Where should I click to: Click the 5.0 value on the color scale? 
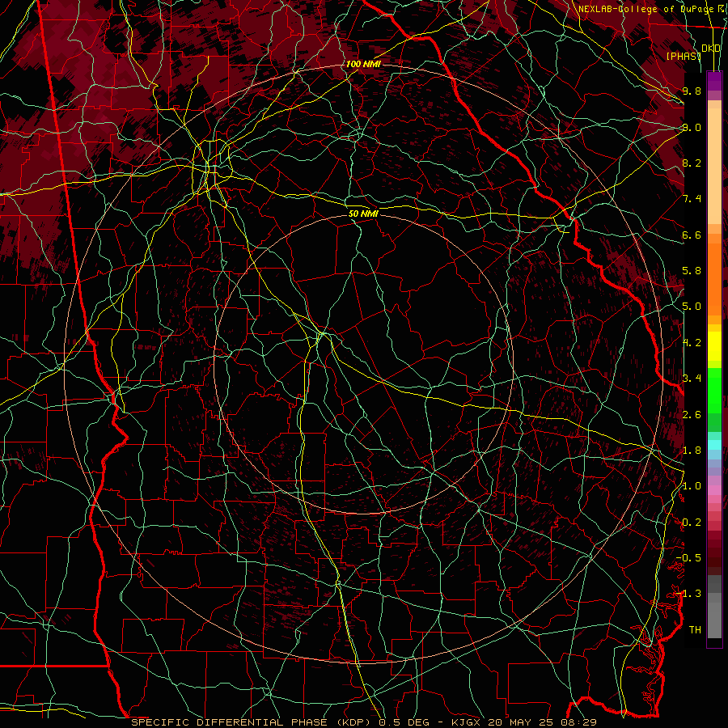pyautogui.click(x=692, y=307)
